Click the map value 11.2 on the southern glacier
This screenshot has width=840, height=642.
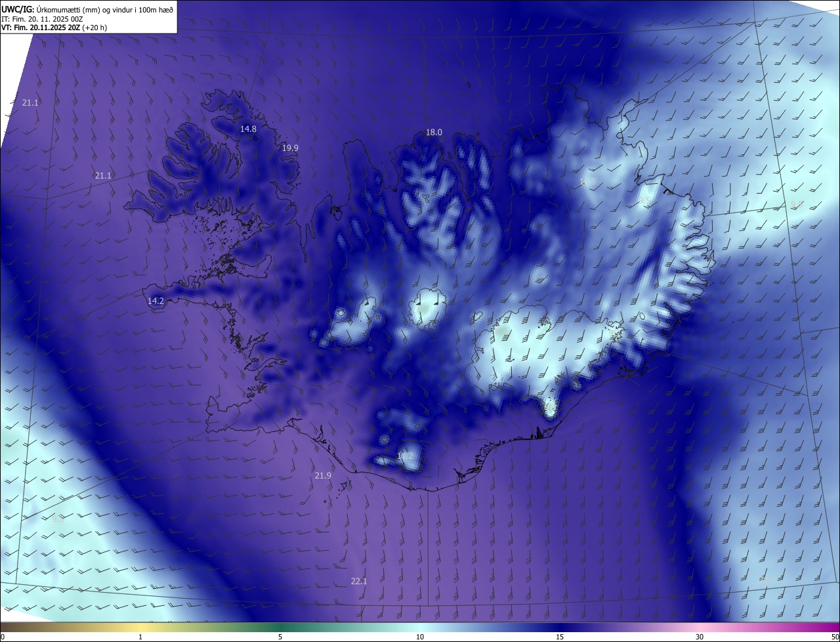406,456
